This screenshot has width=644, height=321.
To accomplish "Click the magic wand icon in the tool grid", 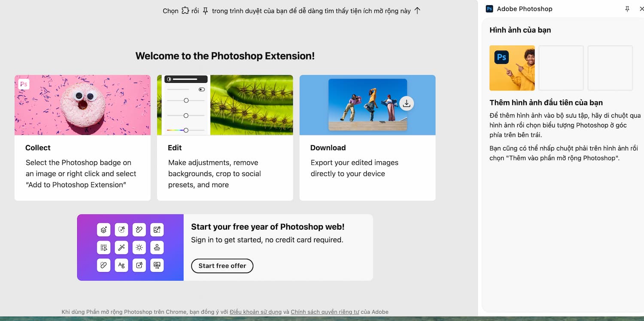I will [122, 248].
